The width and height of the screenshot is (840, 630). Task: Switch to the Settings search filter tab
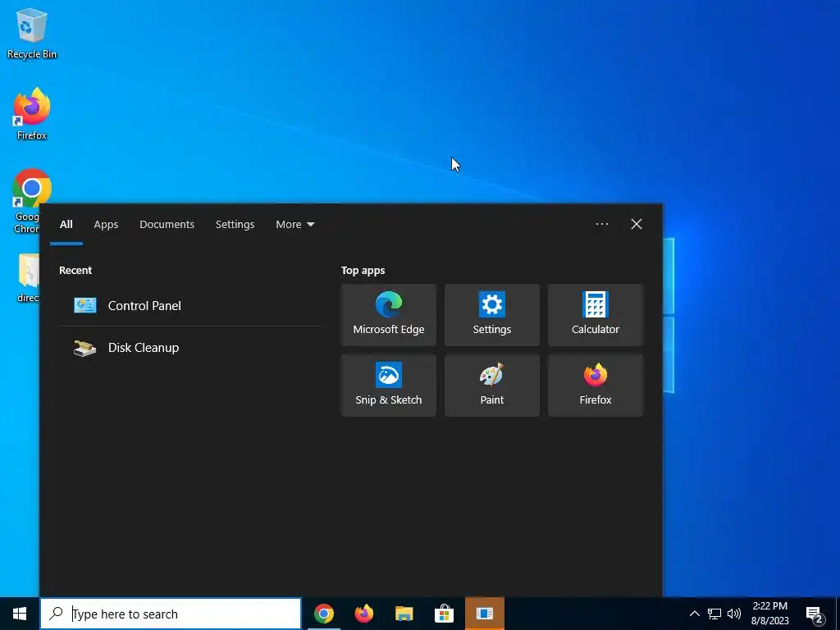(x=235, y=225)
